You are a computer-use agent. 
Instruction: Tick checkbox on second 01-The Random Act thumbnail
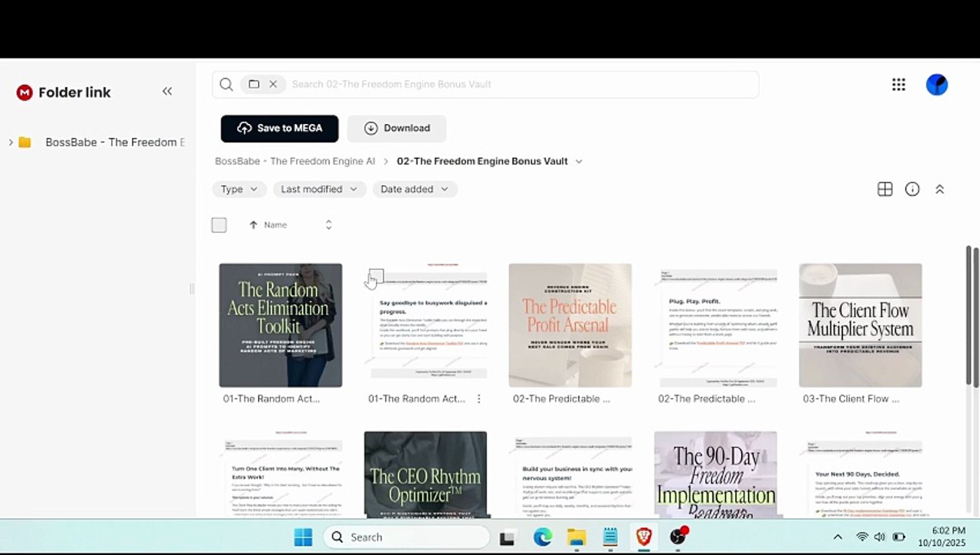click(x=376, y=276)
